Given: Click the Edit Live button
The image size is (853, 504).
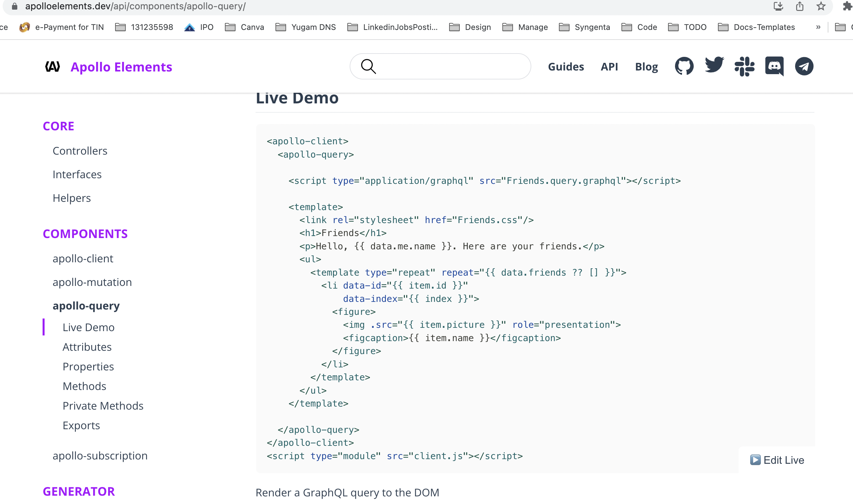Looking at the screenshot, I should (x=777, y=460).
